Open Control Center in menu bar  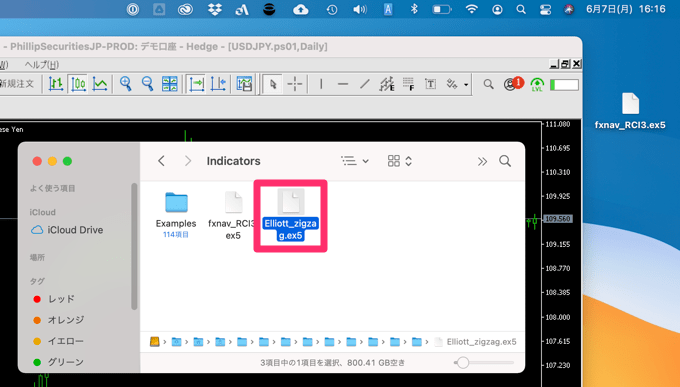coord(545,10)
